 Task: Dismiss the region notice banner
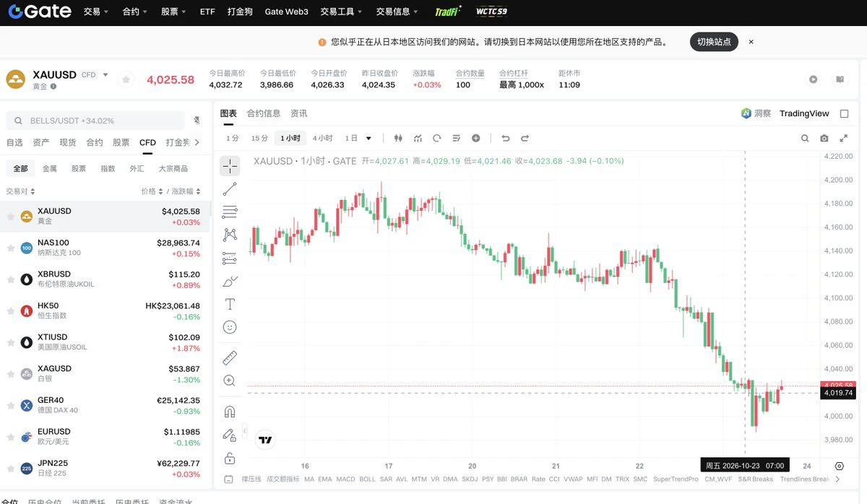point(751,42)
